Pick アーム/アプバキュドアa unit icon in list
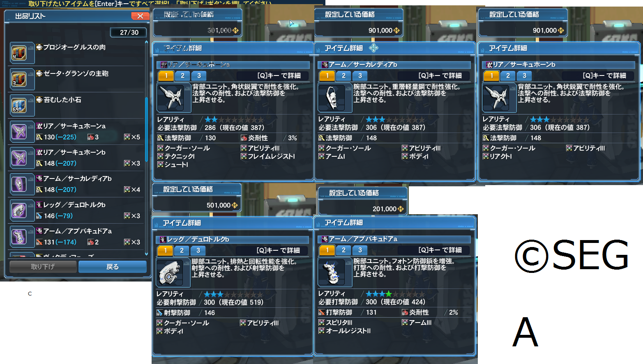 [x=19, y=237]
